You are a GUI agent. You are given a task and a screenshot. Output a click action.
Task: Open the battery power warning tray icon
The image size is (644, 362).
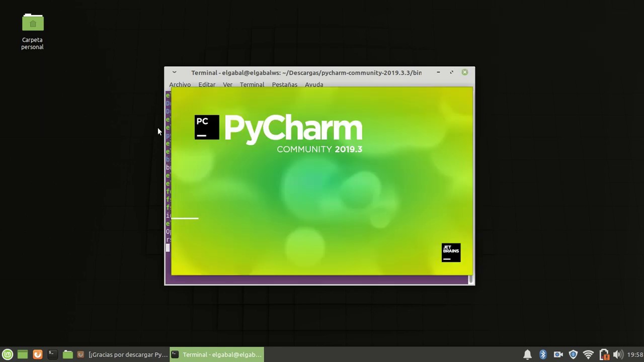tap(604, 354)
